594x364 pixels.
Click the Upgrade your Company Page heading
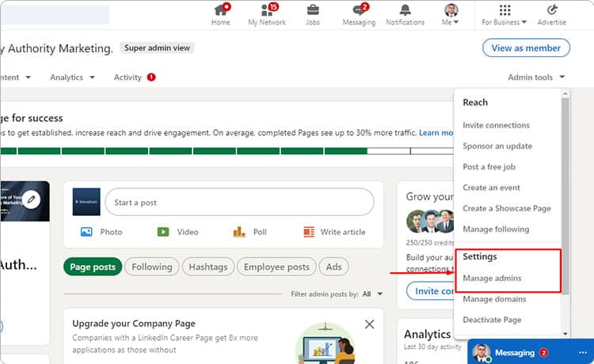(134, 324)
